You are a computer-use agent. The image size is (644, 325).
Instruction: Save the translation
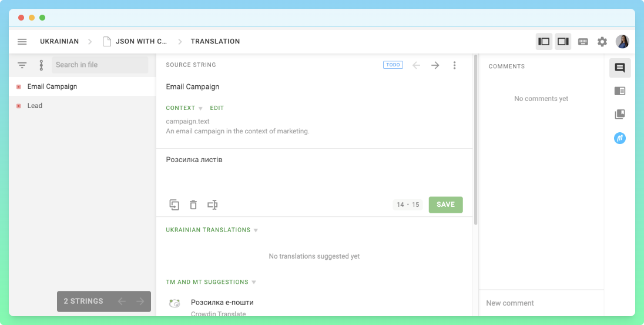point(445,205)
